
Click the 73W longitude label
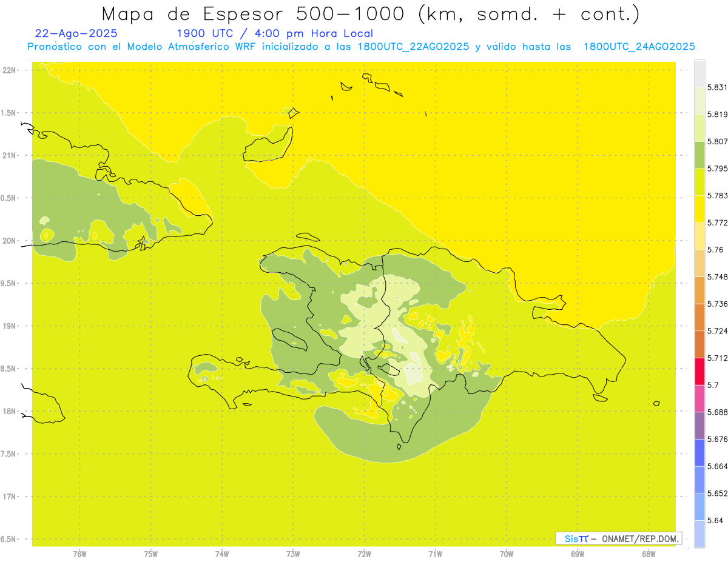tap(293, 554)
